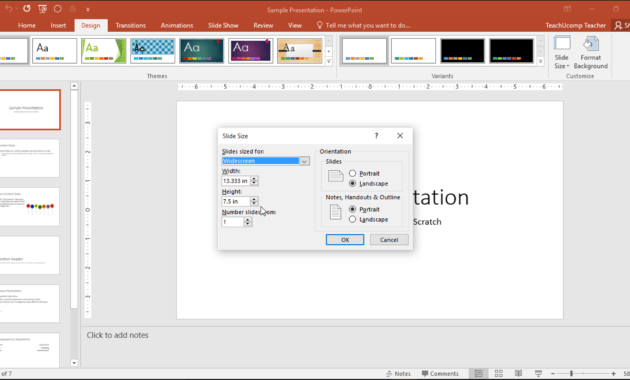Screen dimensions: 630x380
Task: Click OK in Slide Size dialog
Action: point(345,239)
